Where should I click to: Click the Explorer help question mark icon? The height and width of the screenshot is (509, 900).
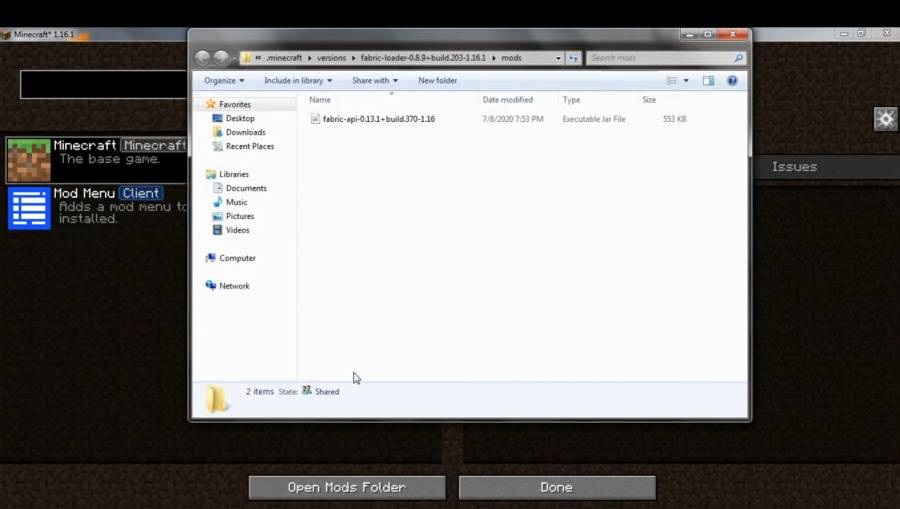point(732,80)
